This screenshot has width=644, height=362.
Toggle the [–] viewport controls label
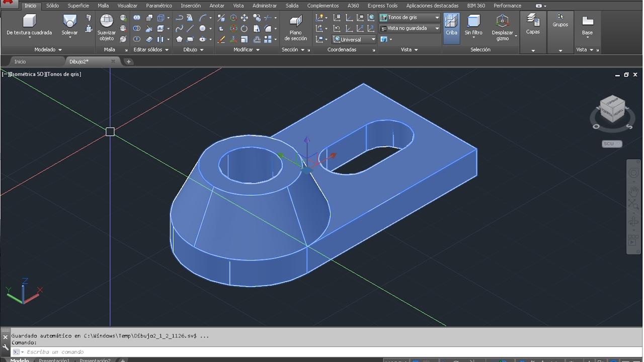[x=6, y=74]
